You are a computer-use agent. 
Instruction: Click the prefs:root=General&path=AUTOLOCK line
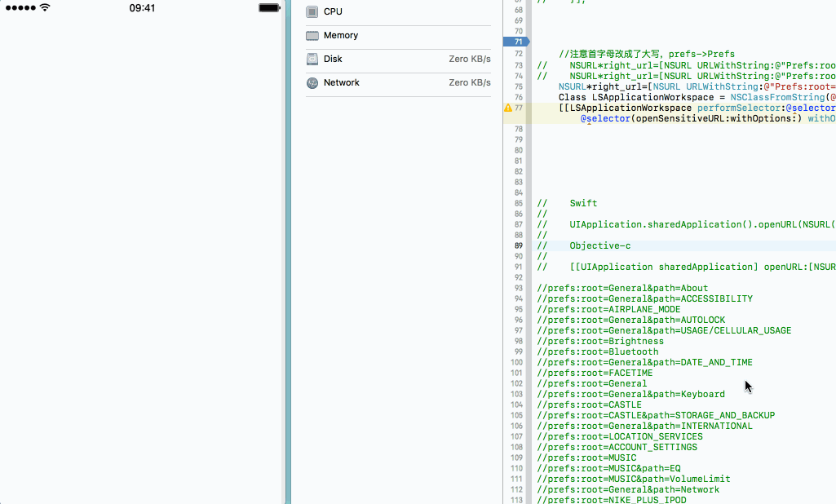(x=630, y=320)
